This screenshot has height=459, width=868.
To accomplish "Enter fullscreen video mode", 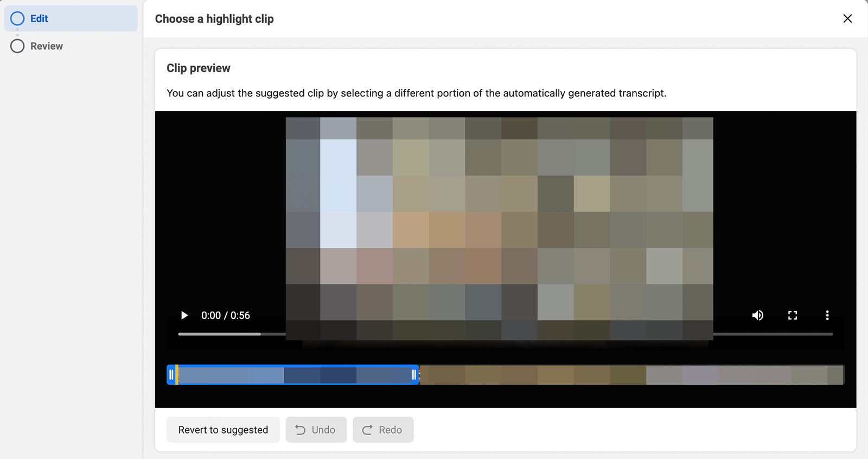I will click(x=793, y=315).
